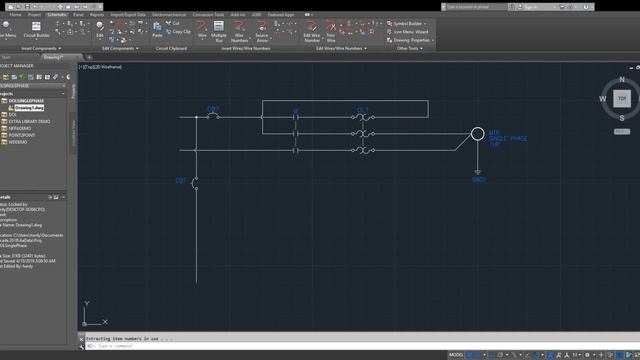Click Cut in Circuit Clipboard
This screenshot has height=360, width=640.
click(x=173, y=23)
